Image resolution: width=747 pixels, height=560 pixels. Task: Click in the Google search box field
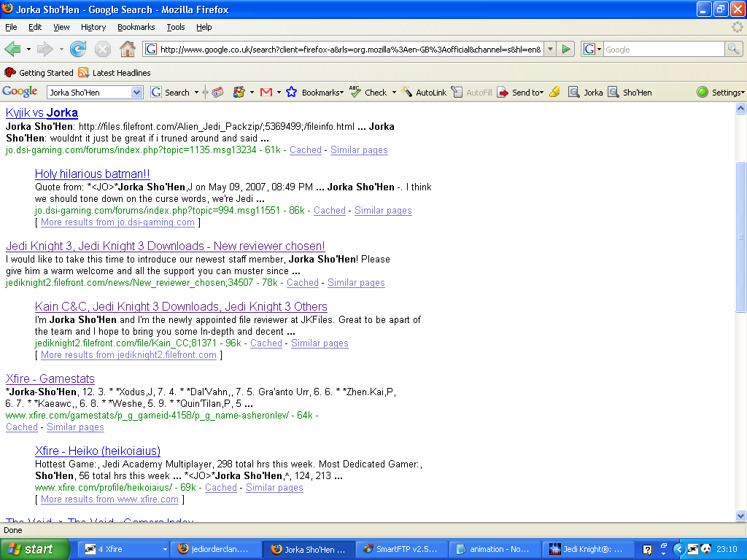tap(664, 49)
